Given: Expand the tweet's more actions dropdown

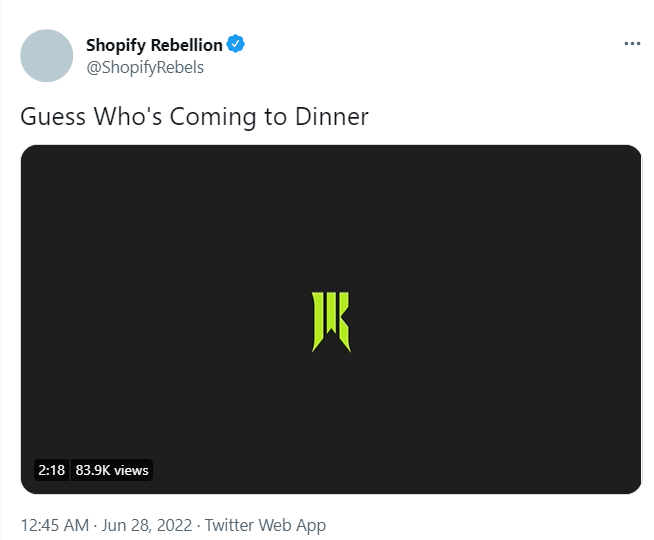Looking at the screenshot, I should [632, 43].
